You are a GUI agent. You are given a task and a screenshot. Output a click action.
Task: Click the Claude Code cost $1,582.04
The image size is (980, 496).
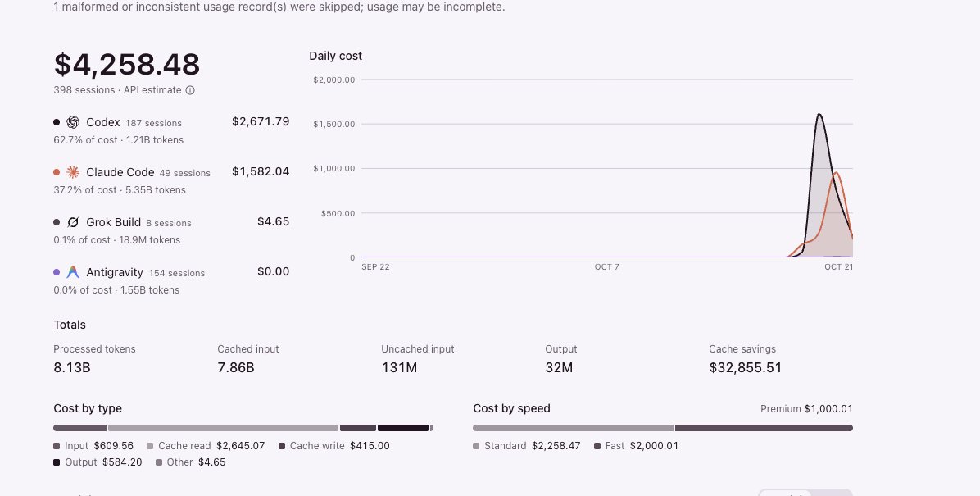click(261, 171)
